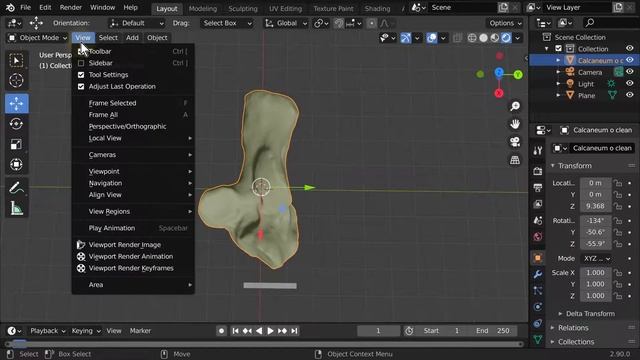The image size is (640, 360).
Task: Click the End frame 250 field
Action: click(493, 331)
